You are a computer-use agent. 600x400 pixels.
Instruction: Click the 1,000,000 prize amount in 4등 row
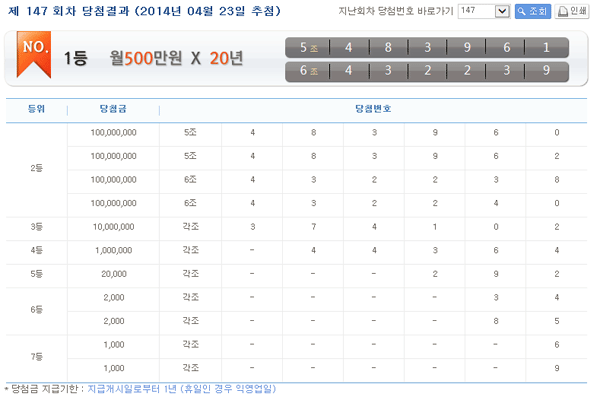point(113,250)
